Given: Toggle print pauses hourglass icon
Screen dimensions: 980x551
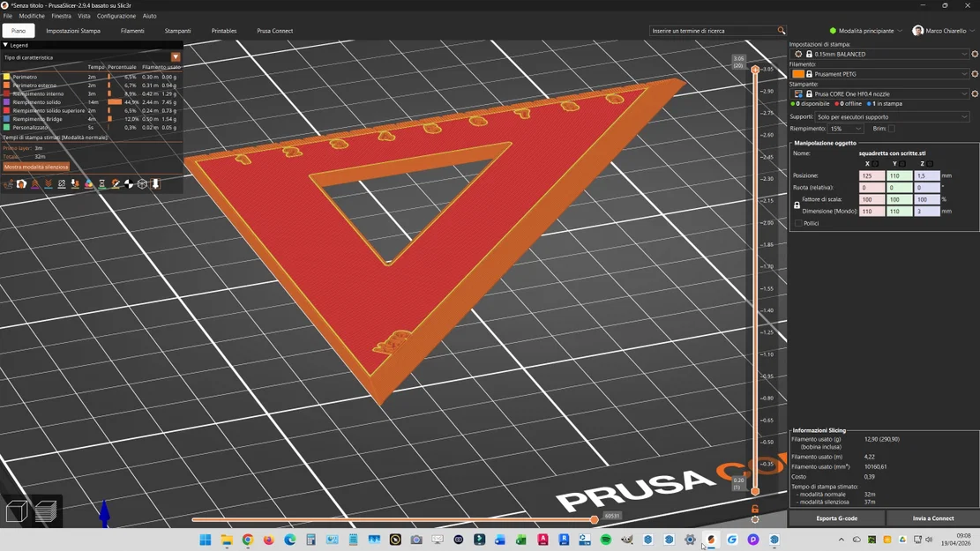Looking at the screenshot, I should coord(101,183).
